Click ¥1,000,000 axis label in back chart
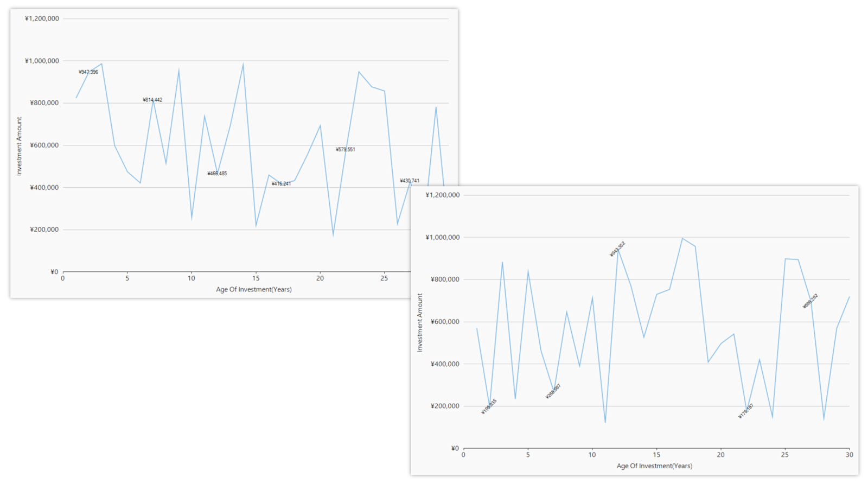868x484 pixels. point(42,61)
